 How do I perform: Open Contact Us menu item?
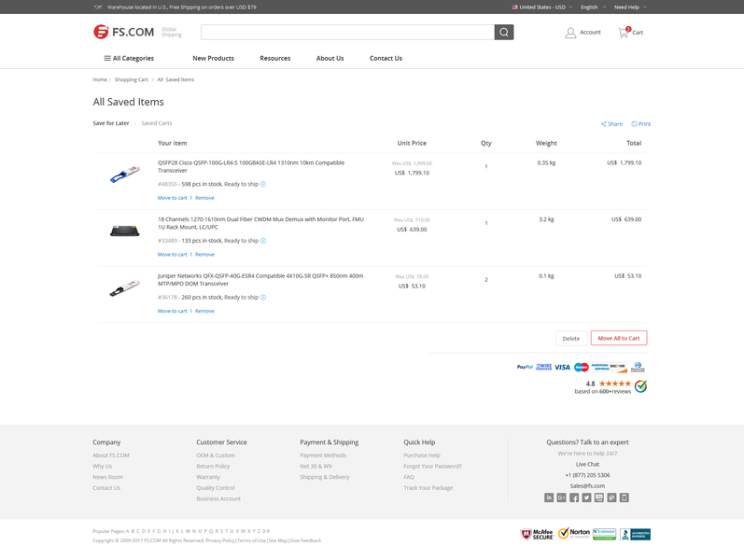click(x=386, y=59)
